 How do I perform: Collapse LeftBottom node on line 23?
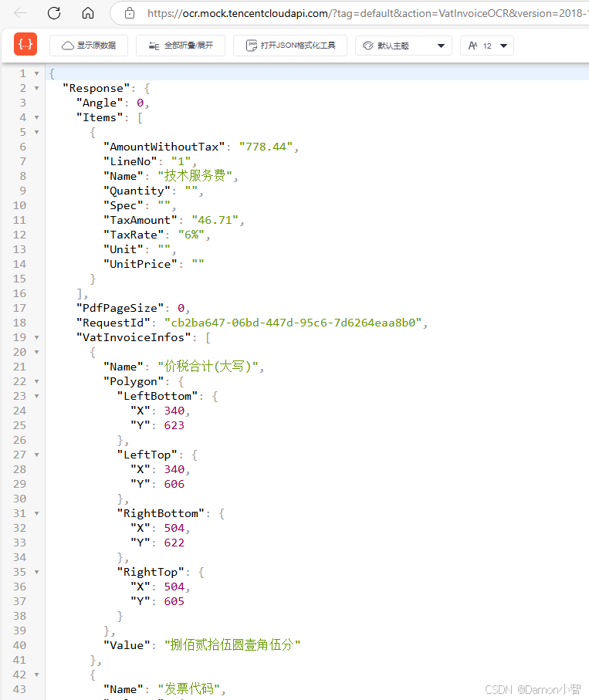[x=36, y=397]
